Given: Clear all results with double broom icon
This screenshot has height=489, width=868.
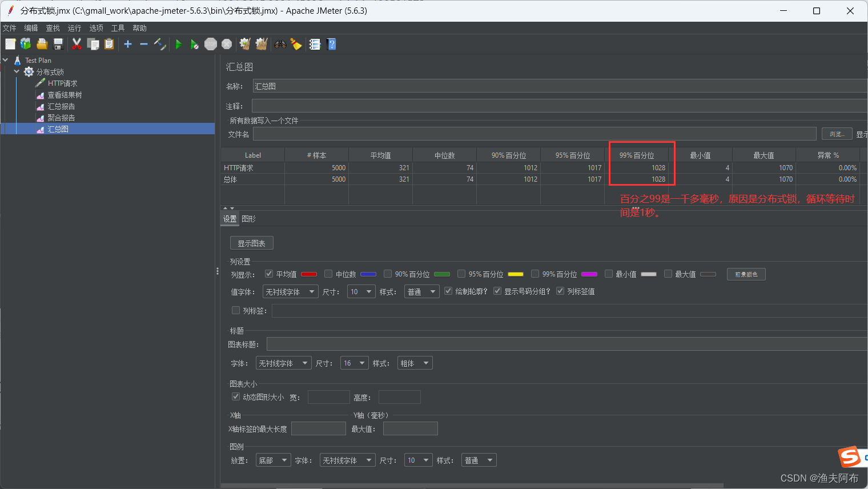Looking at the screenshot, I should tap(262, 44).
